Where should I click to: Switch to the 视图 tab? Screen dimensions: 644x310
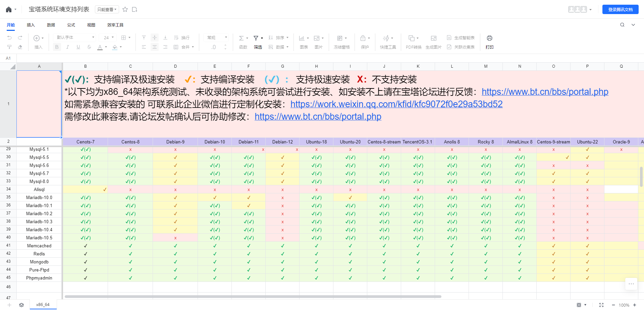point(91,25)
